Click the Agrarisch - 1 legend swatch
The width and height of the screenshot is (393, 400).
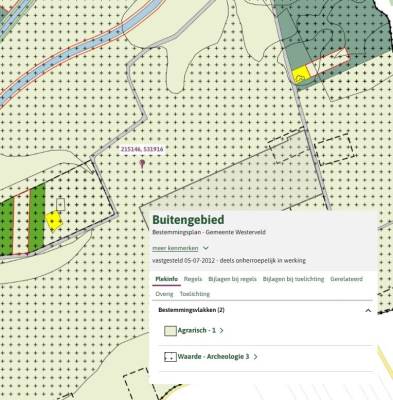170,331
